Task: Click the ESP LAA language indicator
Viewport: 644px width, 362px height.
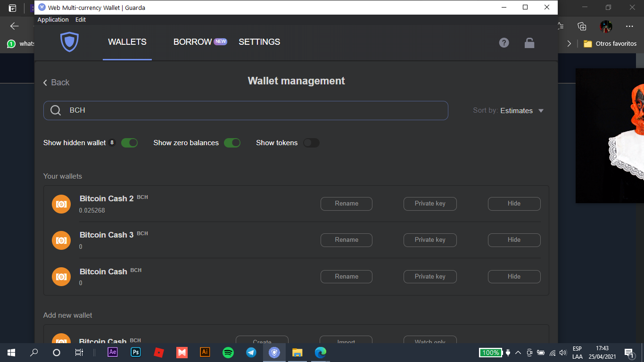Action: [577, 353]
